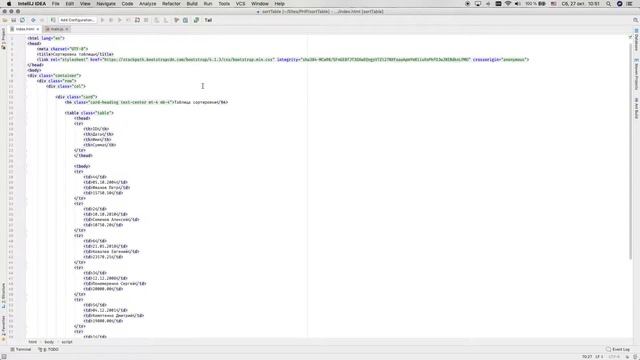Image resolution: width=640 pixels, height=360 pixels.
Task: Open the Structure tool window strip
Action: coord(3,296)
